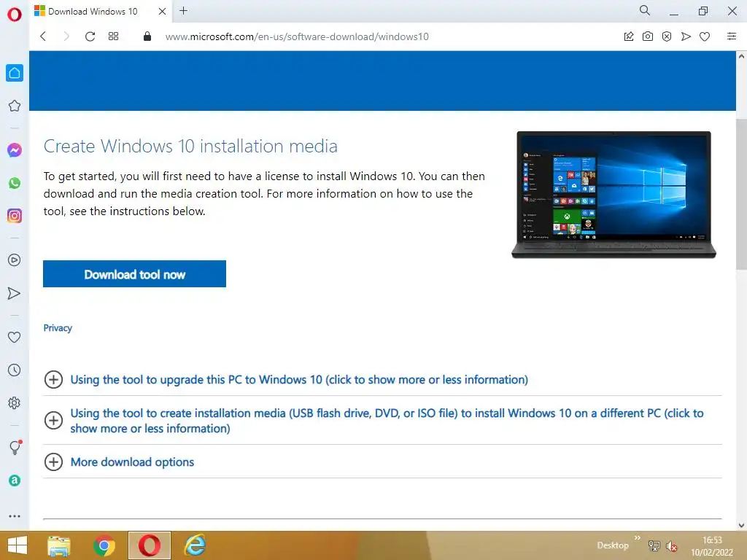747x560 pixels.
Task: Open muted volume icon in tray
Action: click(x=672, y=546)
